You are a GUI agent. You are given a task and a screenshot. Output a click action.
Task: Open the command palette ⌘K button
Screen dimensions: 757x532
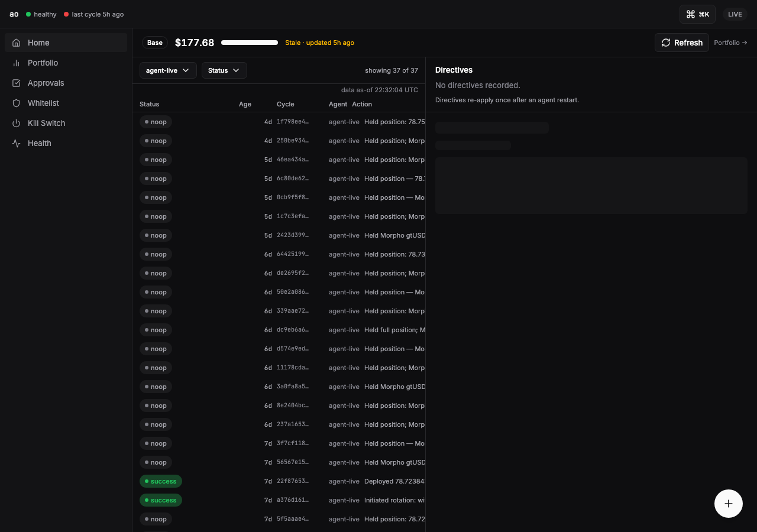697,14
